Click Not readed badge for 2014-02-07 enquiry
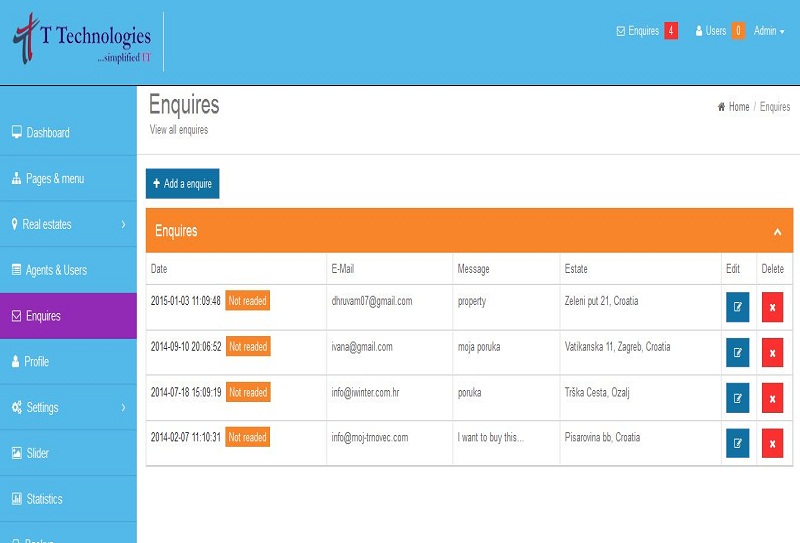This screenshot has height=543, width=800. point(247,437)
